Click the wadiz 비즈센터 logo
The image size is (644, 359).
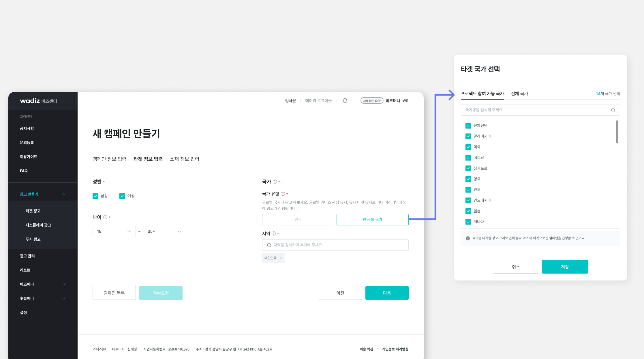[38, 101]
